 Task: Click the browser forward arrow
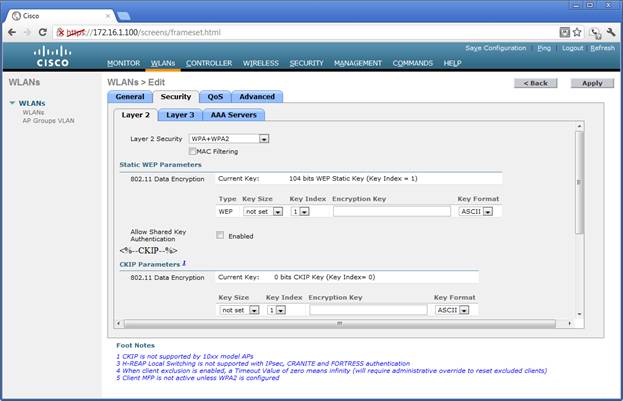[x=27, y=32]
